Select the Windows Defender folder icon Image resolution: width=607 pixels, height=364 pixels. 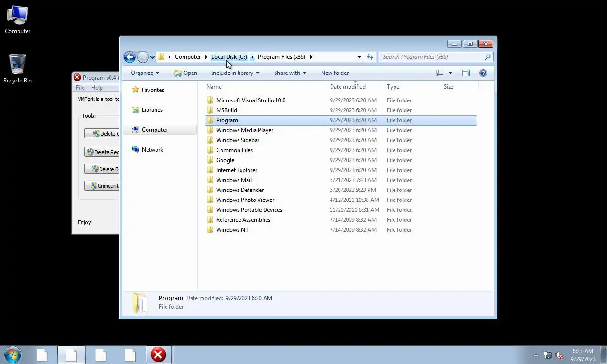click(x=211, y=190)
